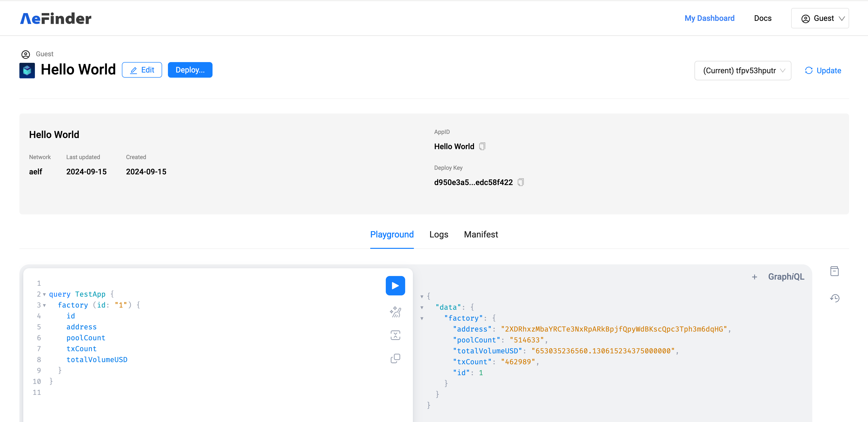The width and height of the screenshot is (868, 422).
Task: Click the Edit button
Action: (x=142, y=70)
